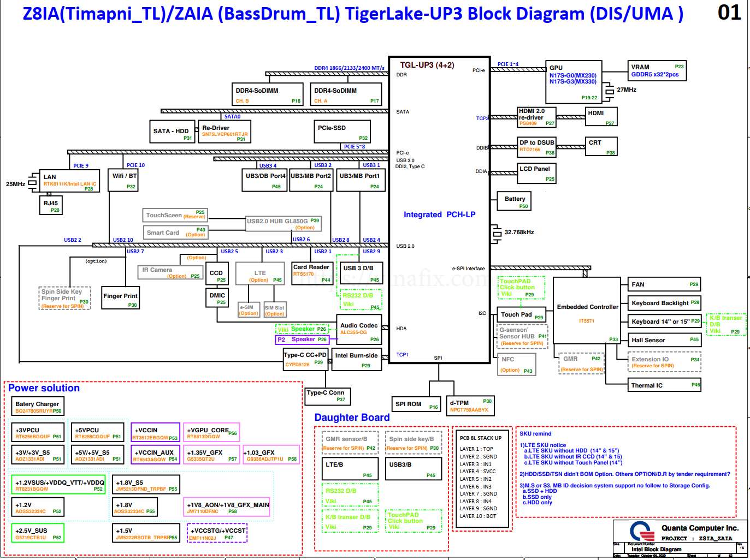Image resolution: width=750 pixels, height=560 pixels.
Task: Click the DP to DSUB RTD2166 block
Action: click(x=537, y=147)
